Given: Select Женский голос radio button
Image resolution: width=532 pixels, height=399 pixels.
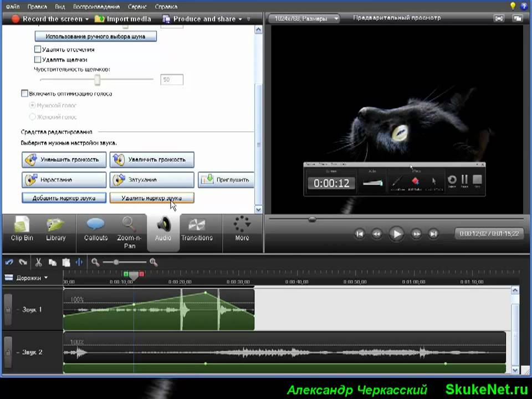Looking at the screenshot, I should pos(33,117).
